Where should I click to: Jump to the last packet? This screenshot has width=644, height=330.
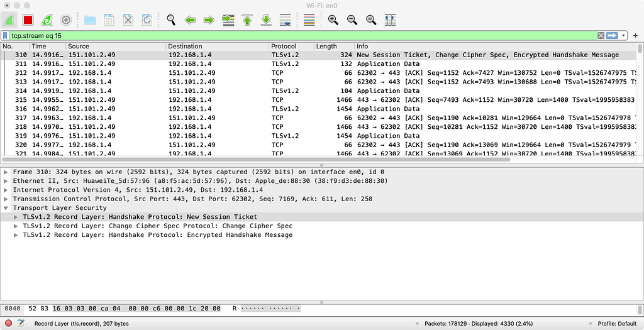(x=266, y=19)
